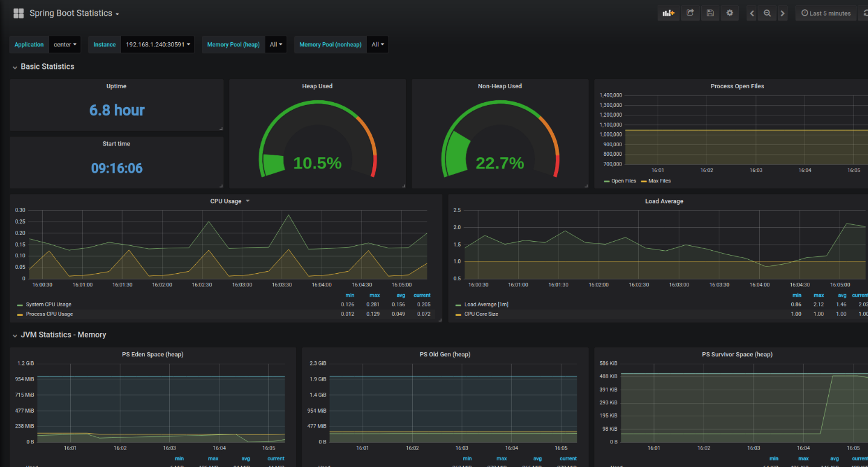Click the 09:16:06 start time value
The image size is (868, 467).
pyautogui.click(x=117, y=168)
